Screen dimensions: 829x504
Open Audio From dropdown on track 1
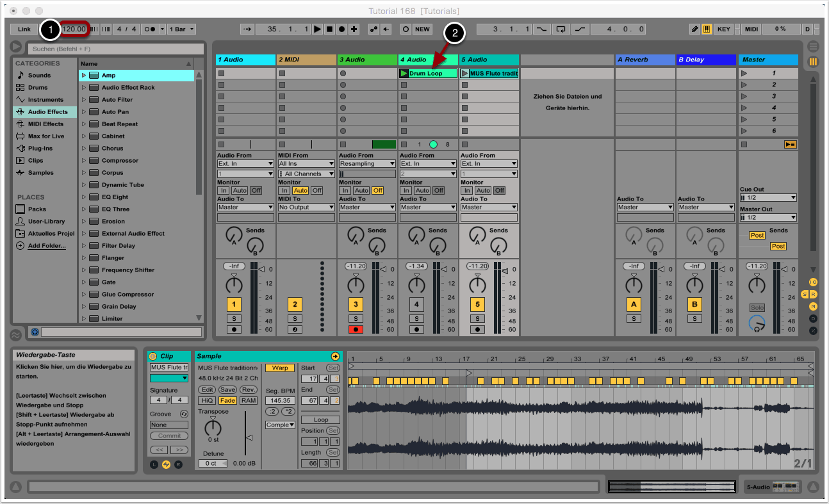[x=245, y=164]
